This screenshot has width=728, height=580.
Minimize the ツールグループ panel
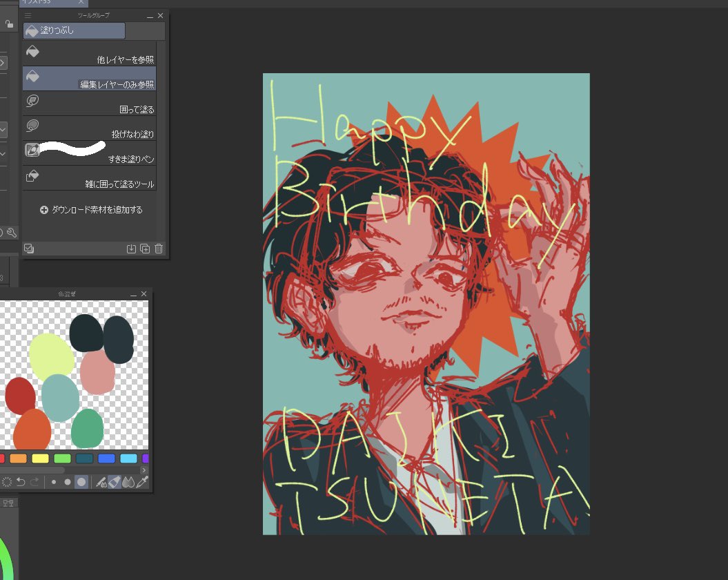tap(150, 17)
